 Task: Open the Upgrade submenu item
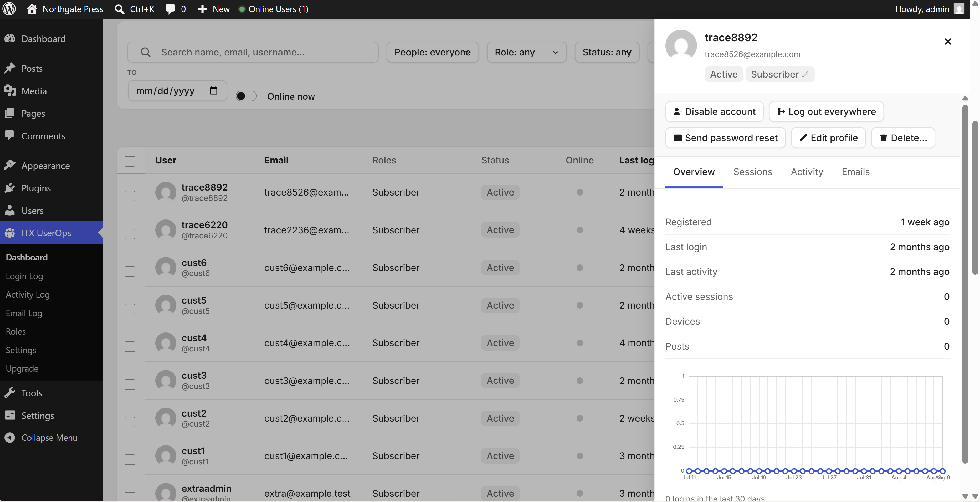coord(22,369)
